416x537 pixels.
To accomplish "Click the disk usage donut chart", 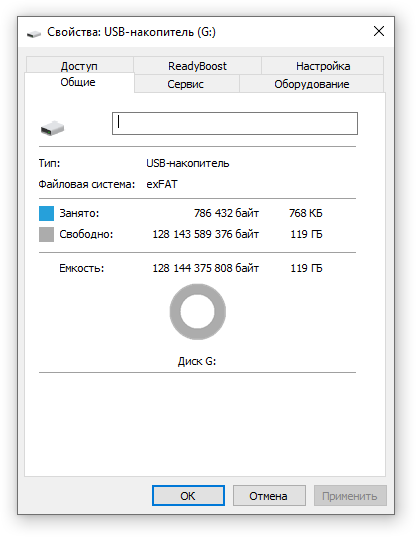I will (198, 312).
